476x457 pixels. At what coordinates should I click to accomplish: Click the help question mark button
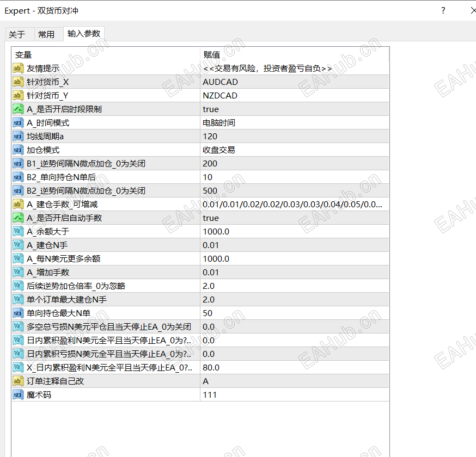443,10
